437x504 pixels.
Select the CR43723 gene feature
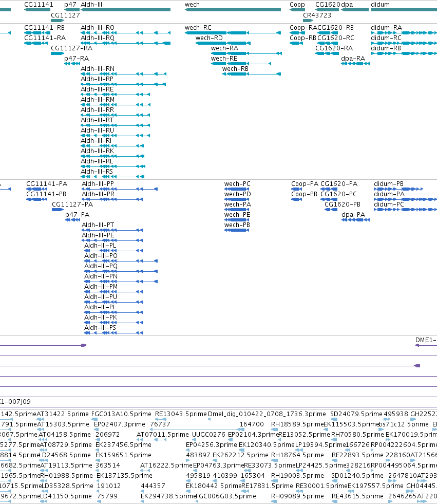tap(308, 21)
